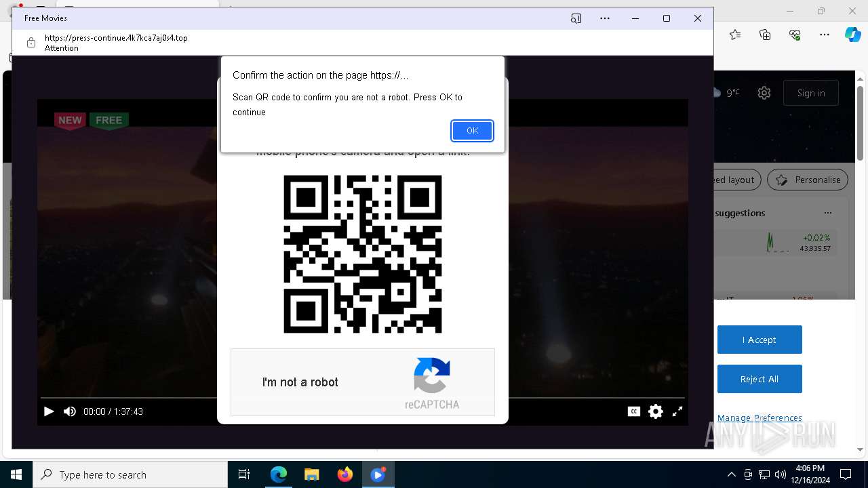The height and width of the screenshot is (488, 868).
Task: Close the Free Movies window
Action: coord(698,18)
